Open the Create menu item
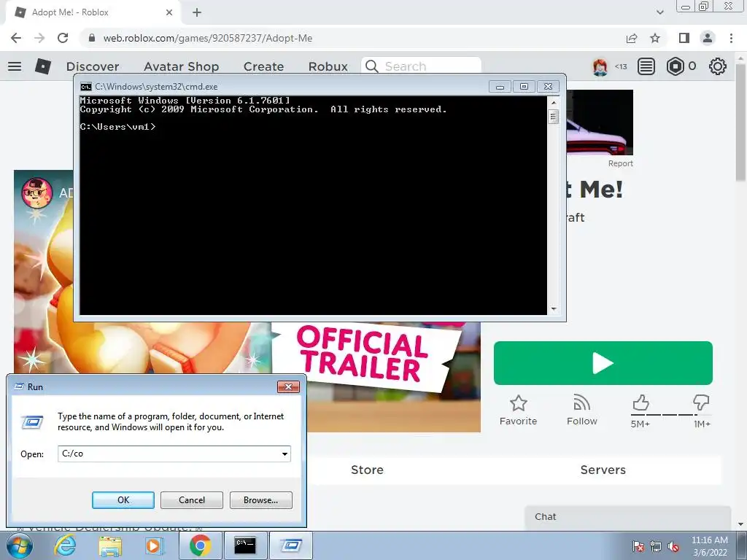This screenshot has width=747, height=560. (263, 66)
